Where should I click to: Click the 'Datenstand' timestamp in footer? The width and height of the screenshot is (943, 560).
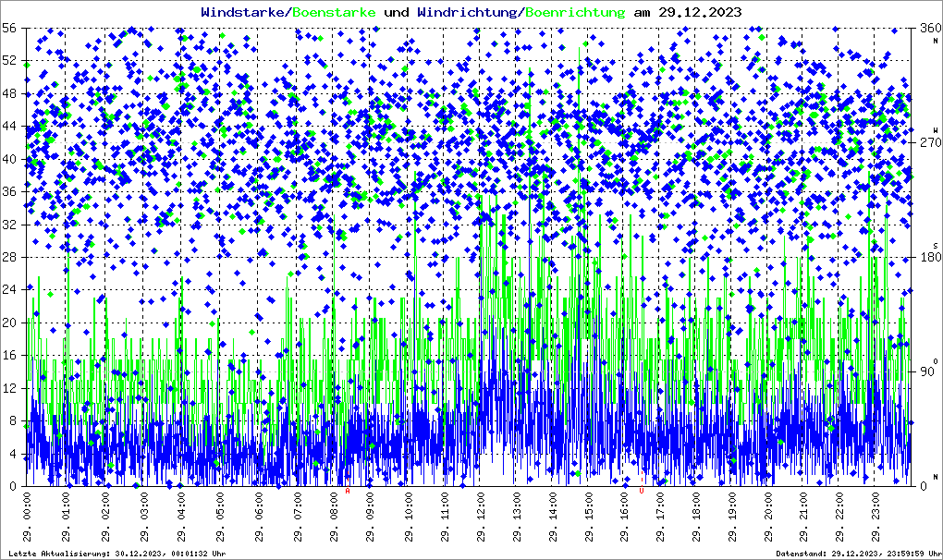click(x=857, y=553)
